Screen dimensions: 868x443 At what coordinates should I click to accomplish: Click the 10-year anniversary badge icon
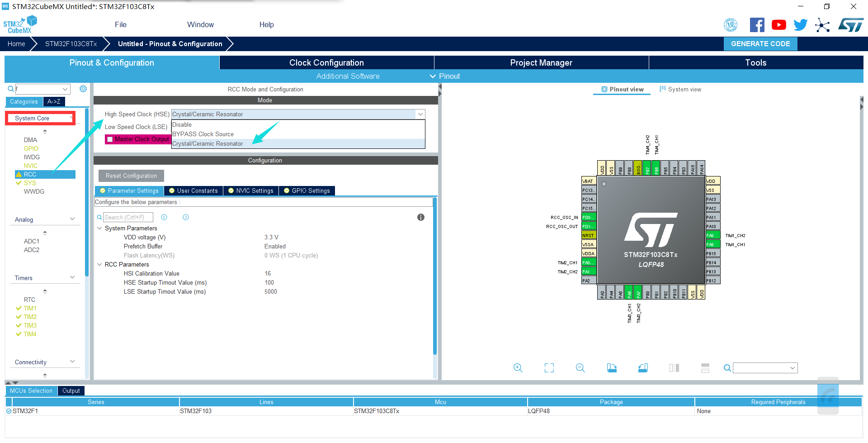(731, 25)
